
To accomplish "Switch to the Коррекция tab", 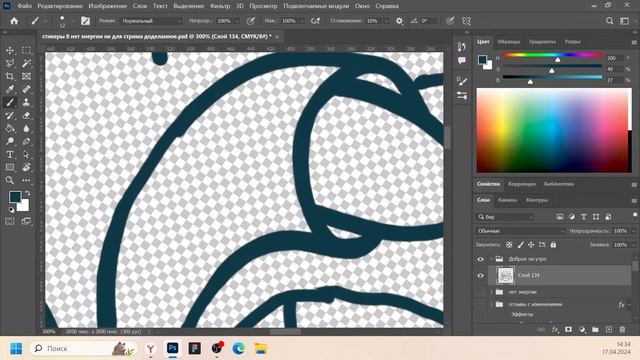I will pos(522,184).
